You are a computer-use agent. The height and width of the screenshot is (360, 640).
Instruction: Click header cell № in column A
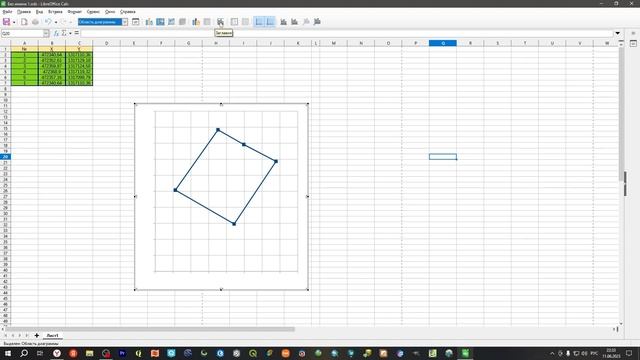24,49
